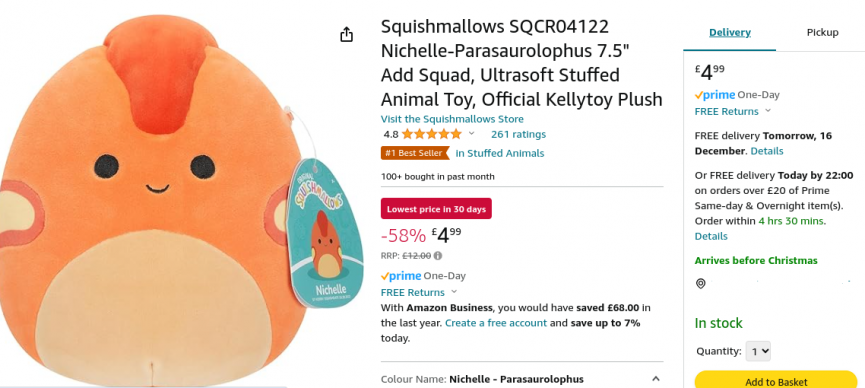865x388 pixels.
Task: Click the RRP info icon
Action: pos(438,256)
